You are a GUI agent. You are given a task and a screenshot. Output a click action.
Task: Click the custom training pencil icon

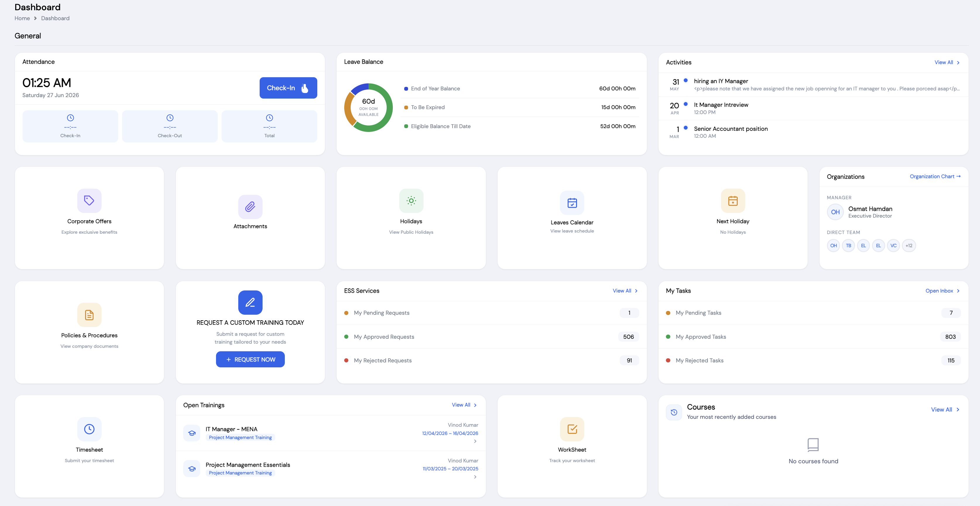[x=250, y=303]
